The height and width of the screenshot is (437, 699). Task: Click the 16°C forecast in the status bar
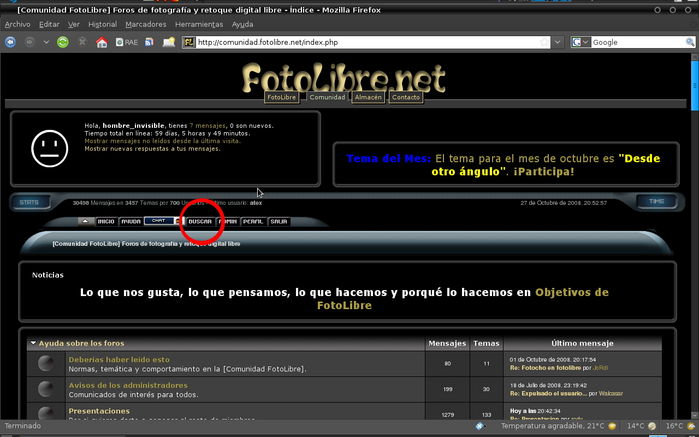pos(681,426)
